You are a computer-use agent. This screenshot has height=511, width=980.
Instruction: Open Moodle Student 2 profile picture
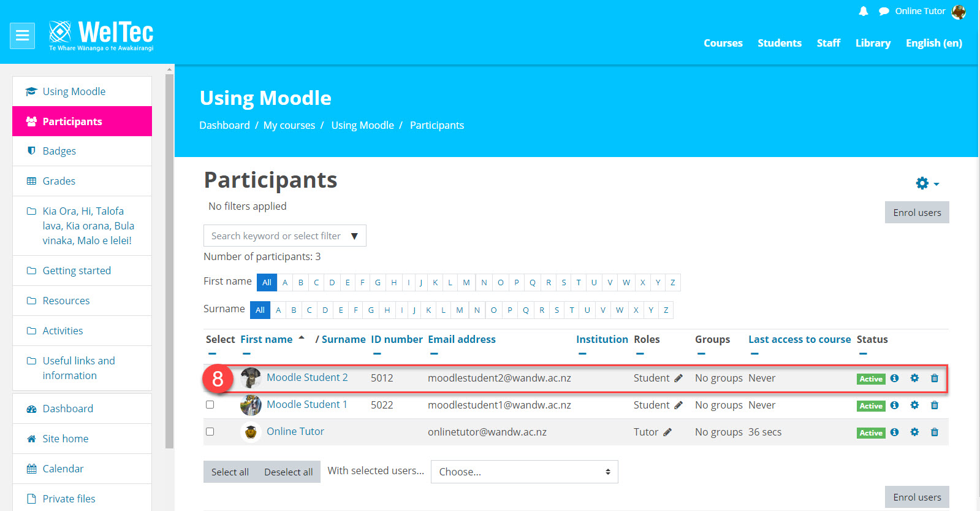coord(251,378)
